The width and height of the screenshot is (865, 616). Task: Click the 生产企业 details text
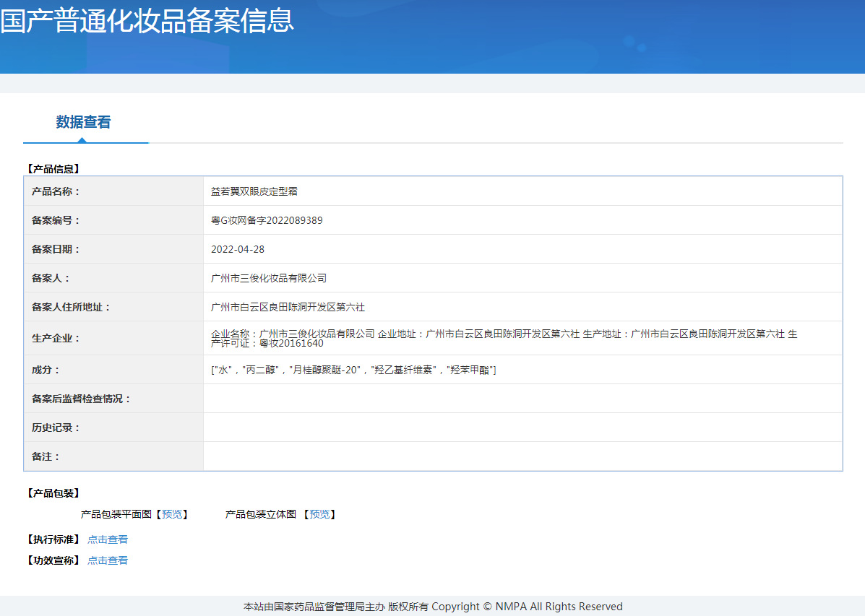504,338
